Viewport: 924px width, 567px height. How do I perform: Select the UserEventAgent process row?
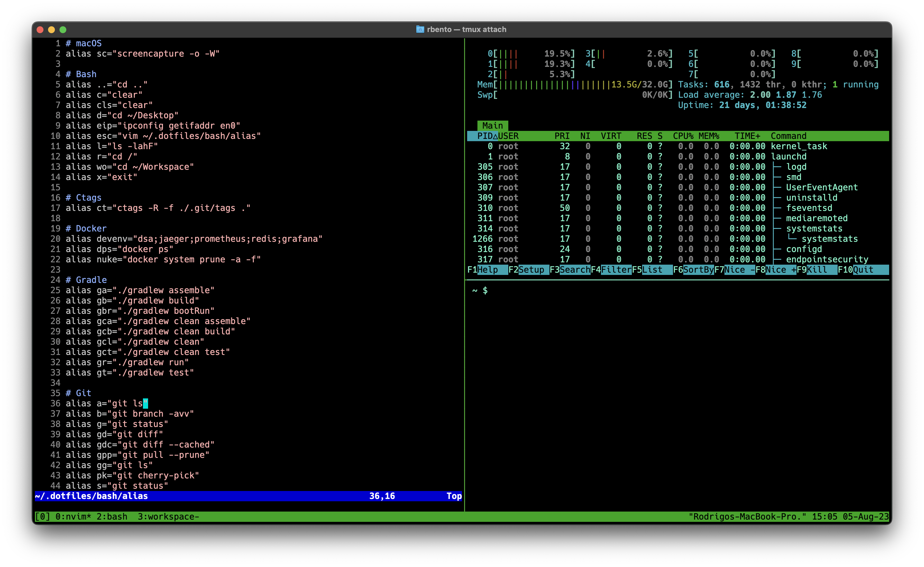678,187
